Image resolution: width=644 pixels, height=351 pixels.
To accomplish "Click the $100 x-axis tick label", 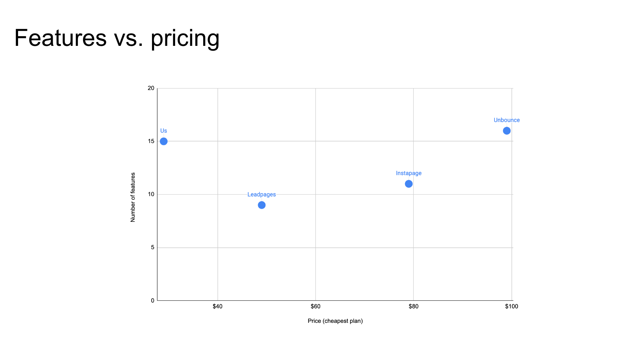I will pyautogui.click(x=511, y=307).
